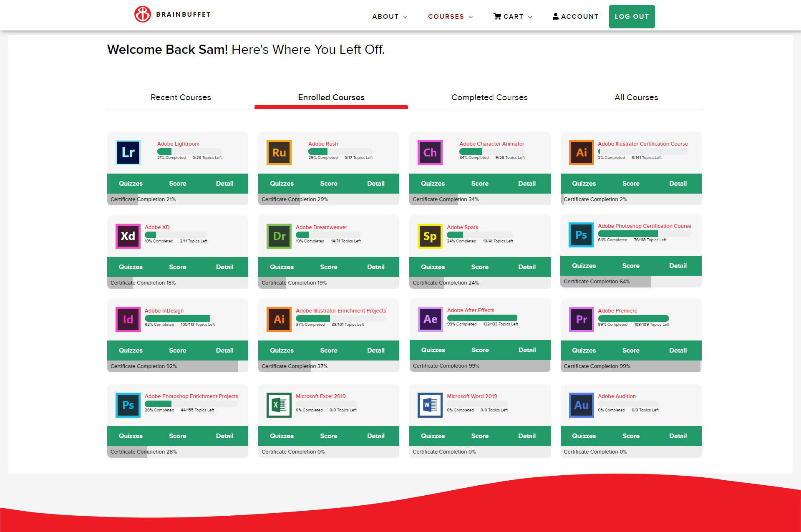
Task: Open the Photoshop Enrichment Projects Ps icon
Action: (x=128, y=405)
